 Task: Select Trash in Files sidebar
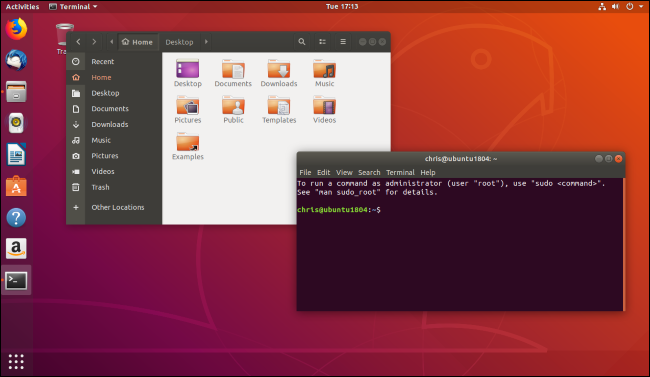click(x=114, y=187)
